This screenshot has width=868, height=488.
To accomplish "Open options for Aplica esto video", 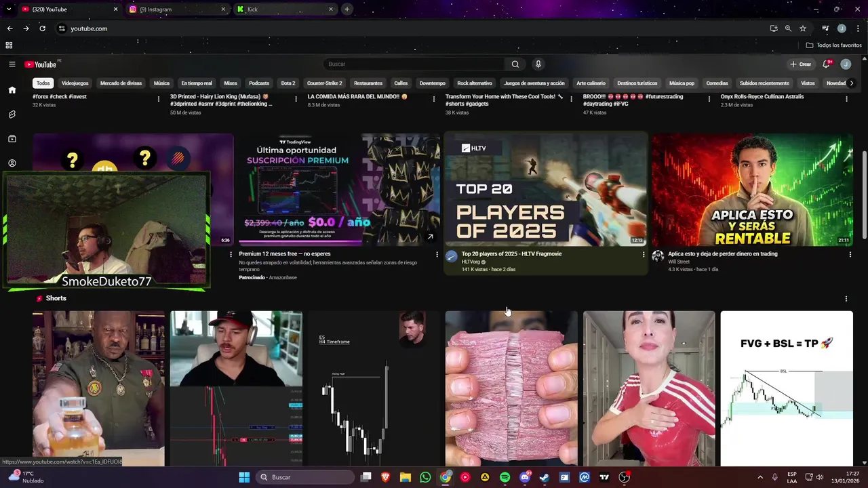I will click(850, 255).
